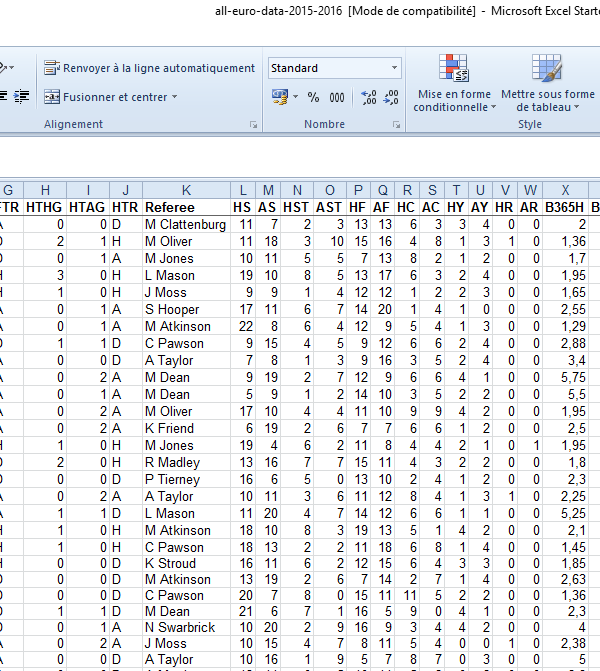
Task: Apply the accounting currency number format
Action: click(281, 97)
